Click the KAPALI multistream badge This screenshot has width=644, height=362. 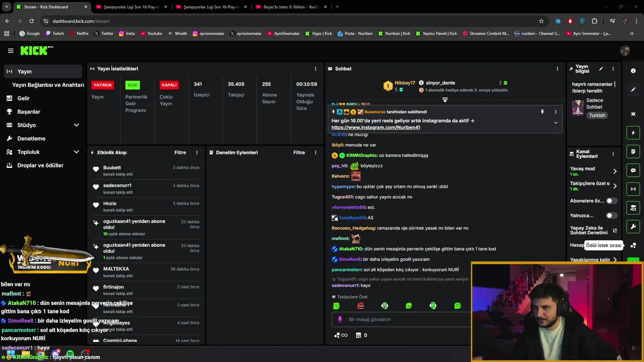point(169,85)
